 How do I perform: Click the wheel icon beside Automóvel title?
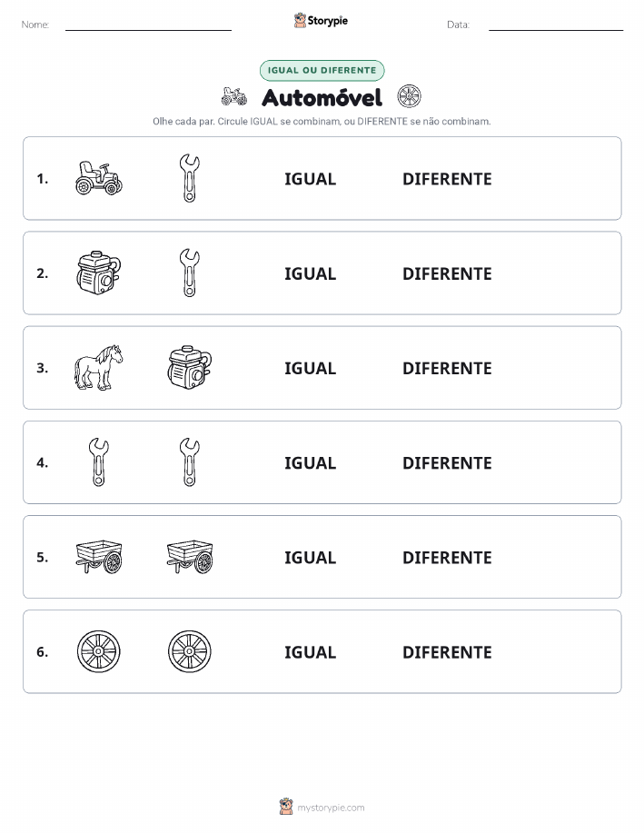tap(409, 96)
